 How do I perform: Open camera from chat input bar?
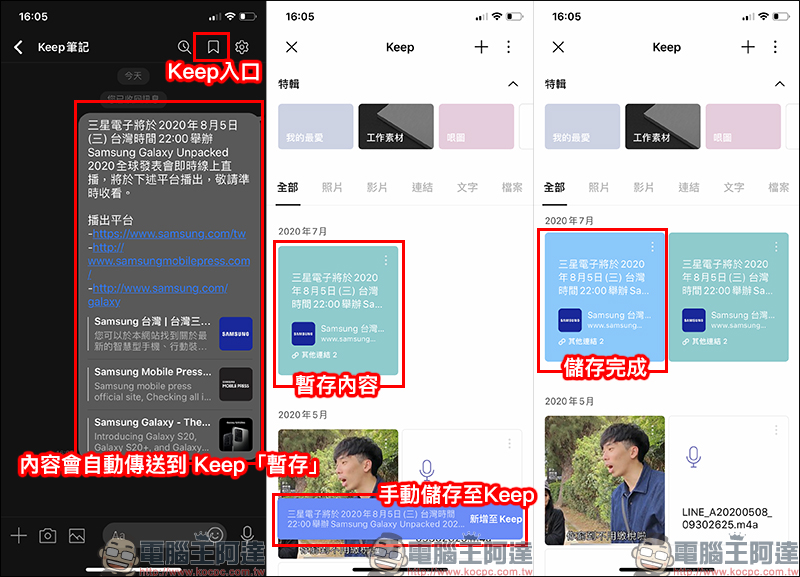click(x=48, y=536)
